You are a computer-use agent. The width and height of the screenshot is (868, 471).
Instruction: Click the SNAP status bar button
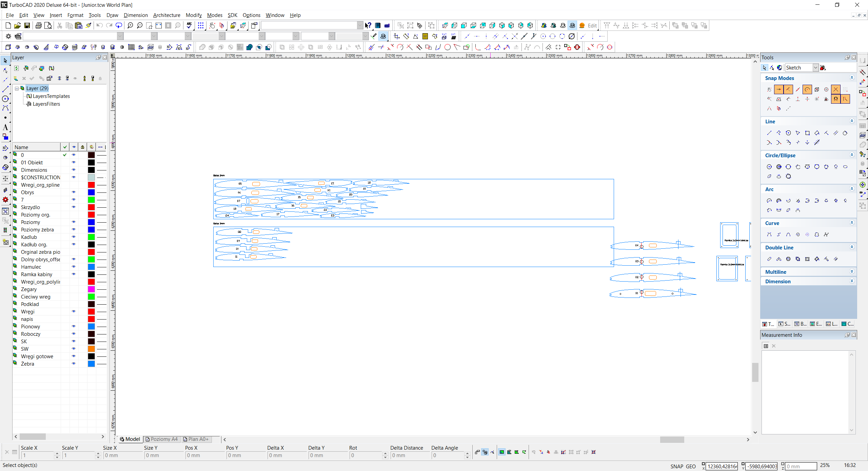(x=676, y=466)
